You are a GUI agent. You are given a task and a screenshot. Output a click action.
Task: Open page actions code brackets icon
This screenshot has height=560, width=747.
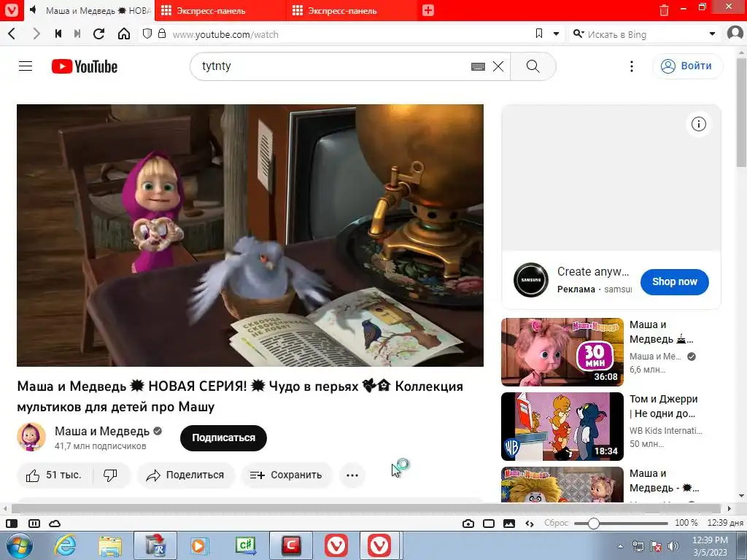530,524
